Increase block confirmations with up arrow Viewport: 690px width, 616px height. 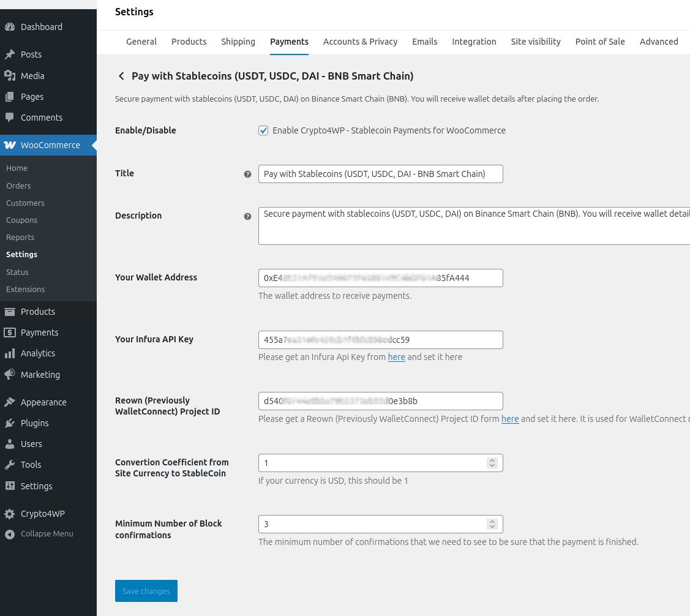click(492, 522)
